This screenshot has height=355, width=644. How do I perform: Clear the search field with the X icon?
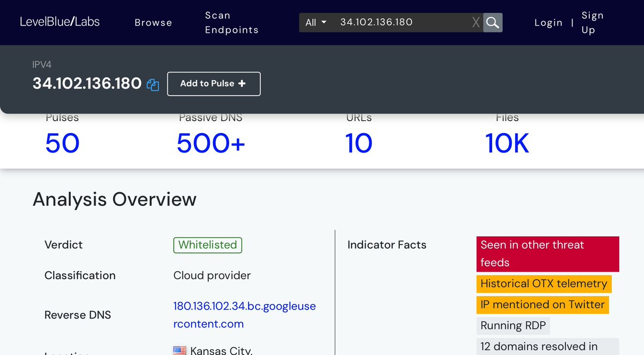click(475, 23)
